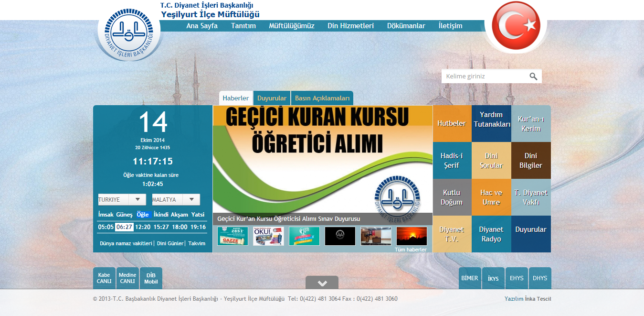The height and width of the screenshot is (316, 644).
Task: Open the TURKIYE country dropdown
Action: [122, 199]
